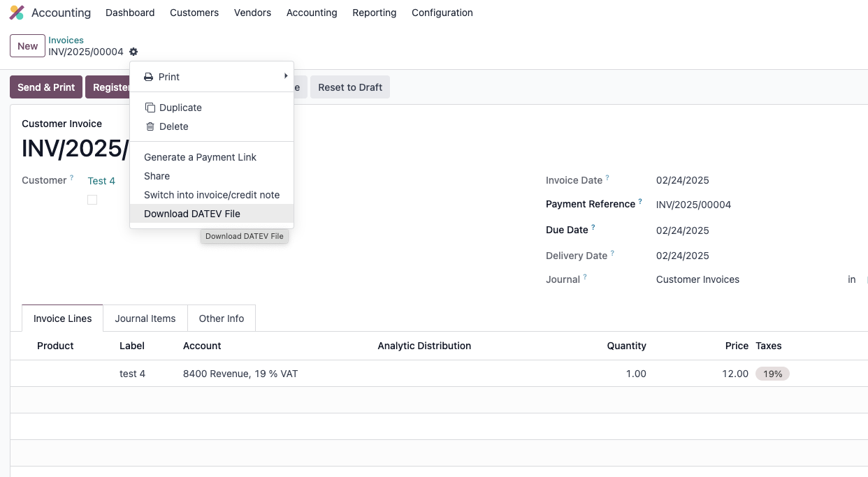The image size is (868, 477).
Task: Click the trash icon next to Delete
Action: pos(150,126)
